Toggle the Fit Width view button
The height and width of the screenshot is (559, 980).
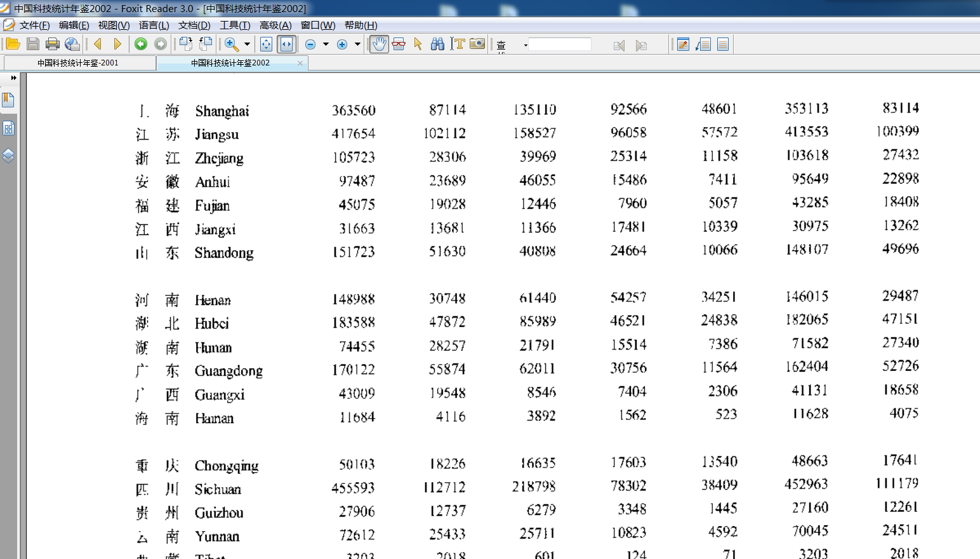[287, 44]
